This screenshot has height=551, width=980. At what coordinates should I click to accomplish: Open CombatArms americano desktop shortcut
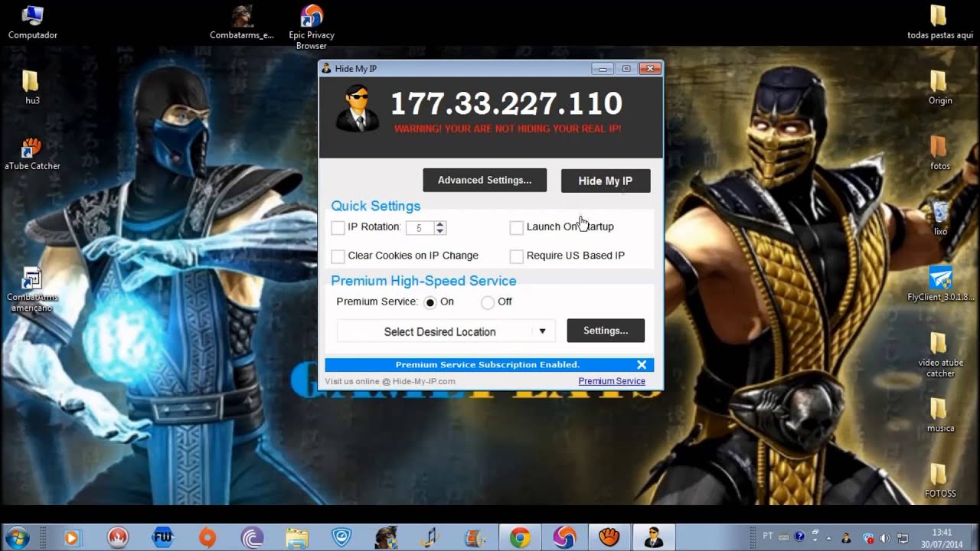point(32,289)
